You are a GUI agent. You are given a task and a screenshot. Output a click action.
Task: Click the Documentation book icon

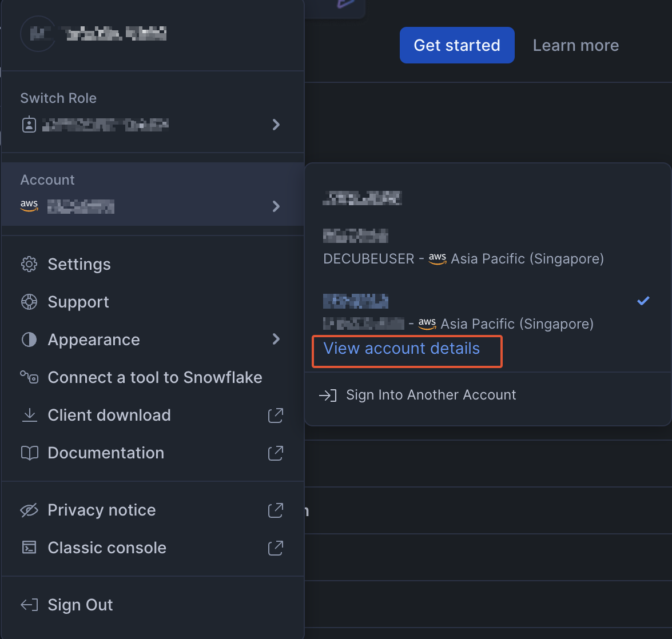29,453
